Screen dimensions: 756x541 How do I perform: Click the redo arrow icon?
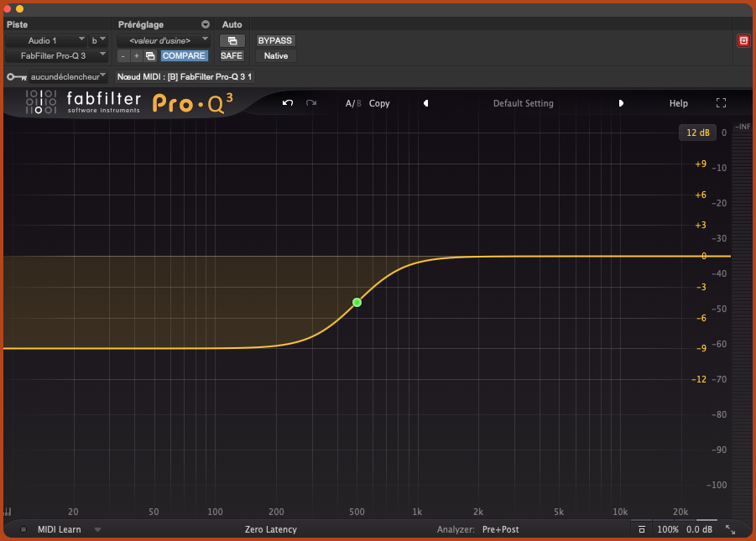pos(311,103)
